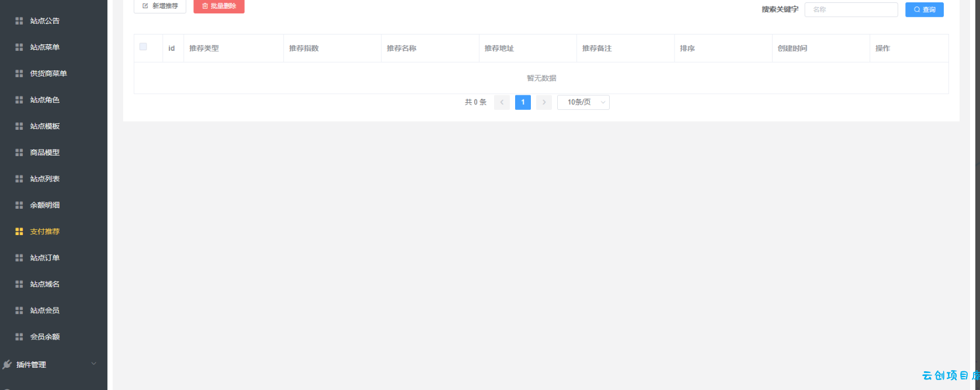Click the previous page arrow
The height and width of the screenshot is (390, 980).
pyautogui.click(x=502, y=102)
